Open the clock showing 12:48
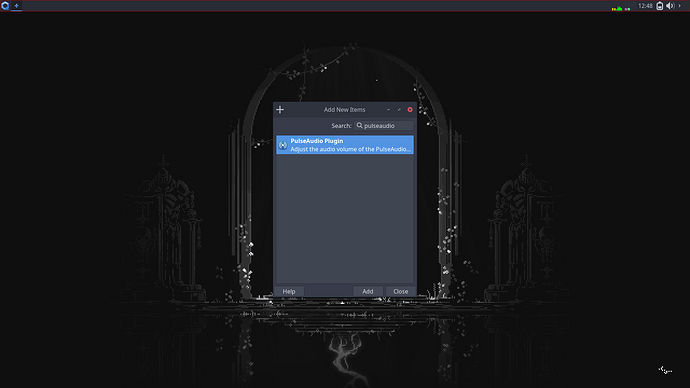The height and width of the screenshot is (388, 690). coord(645,6)
